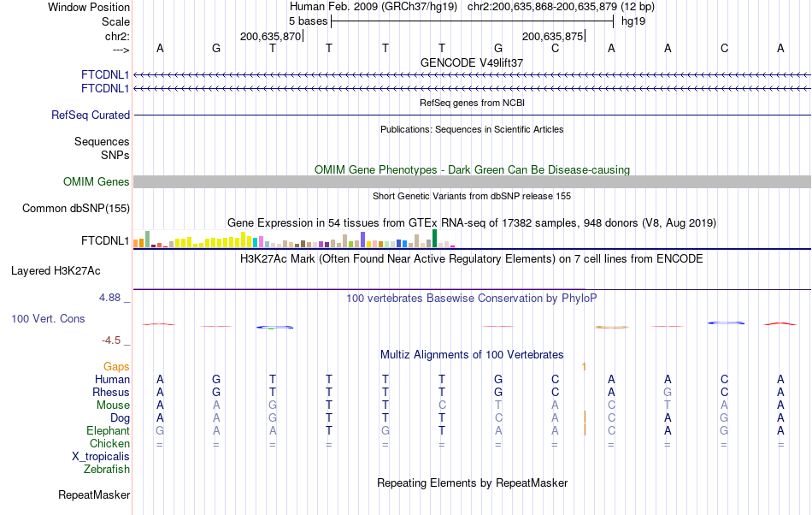
Task: Click the tall blue-purple GTEx expression bar
Action: (x=363, y=240)
